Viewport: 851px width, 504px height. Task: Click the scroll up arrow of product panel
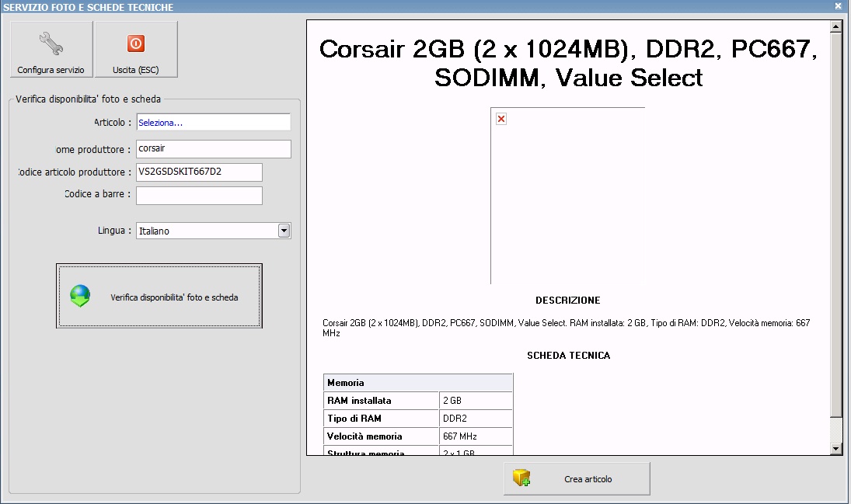pyautogui.click(x=835, y=26)
